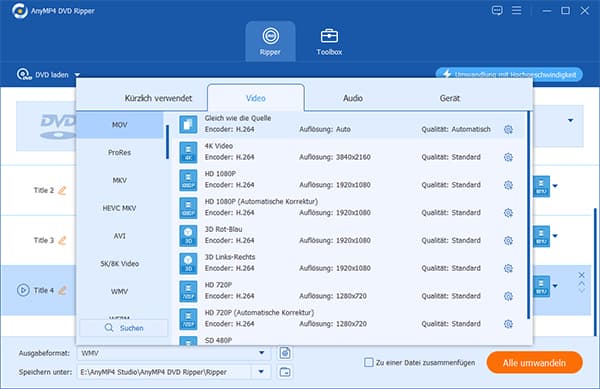
Task: Play Title 4 preview
Action: 23,290
